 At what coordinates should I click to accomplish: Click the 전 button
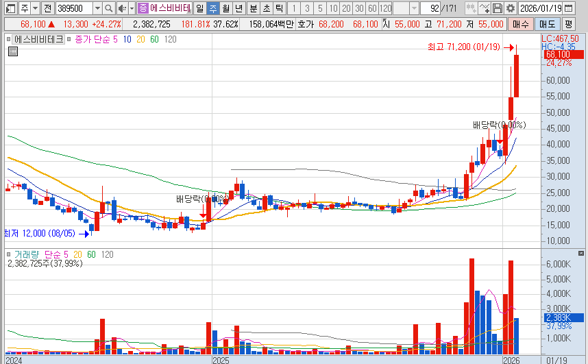click(x=47, y=8)
